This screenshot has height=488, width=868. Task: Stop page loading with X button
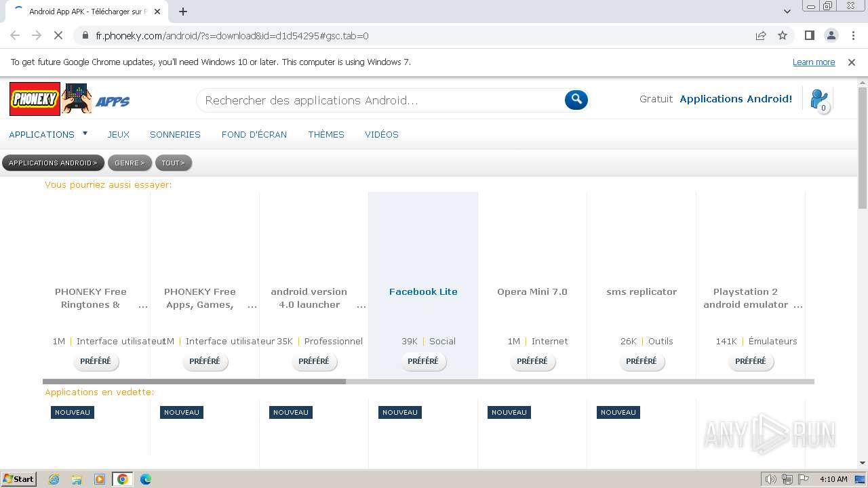pos(58,35)
